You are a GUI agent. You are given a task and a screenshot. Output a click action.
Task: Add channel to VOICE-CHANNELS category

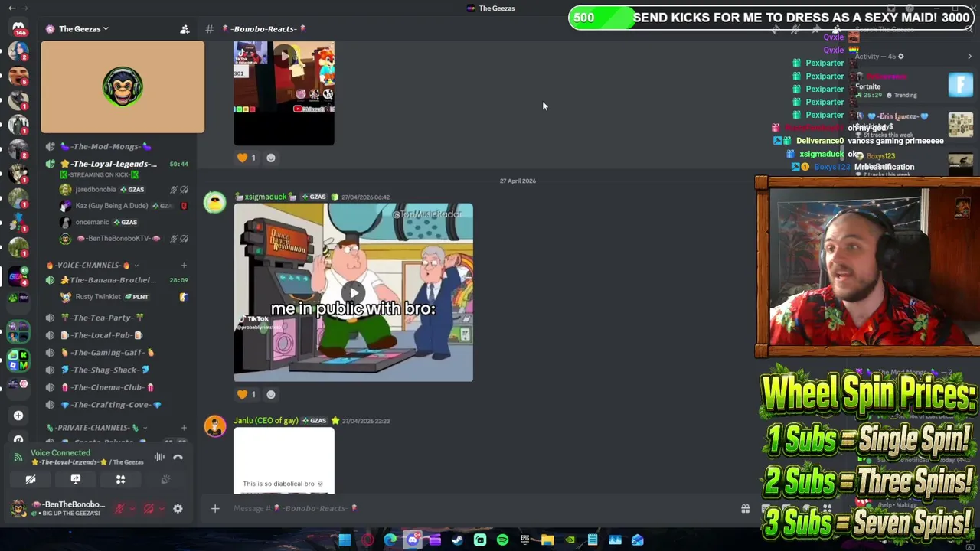point(184,265)
